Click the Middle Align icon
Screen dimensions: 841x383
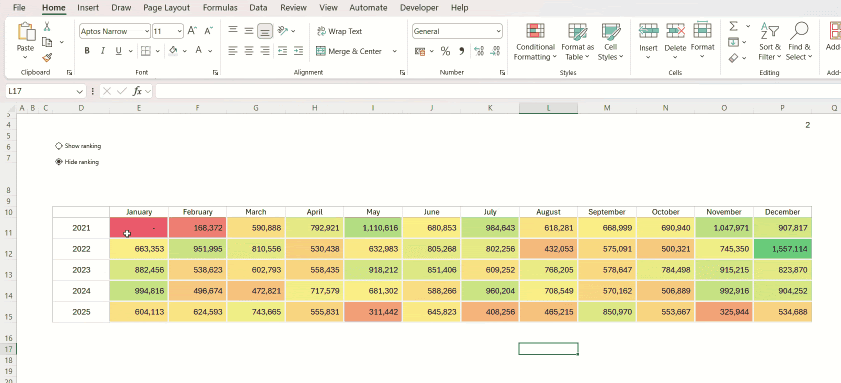249,31
